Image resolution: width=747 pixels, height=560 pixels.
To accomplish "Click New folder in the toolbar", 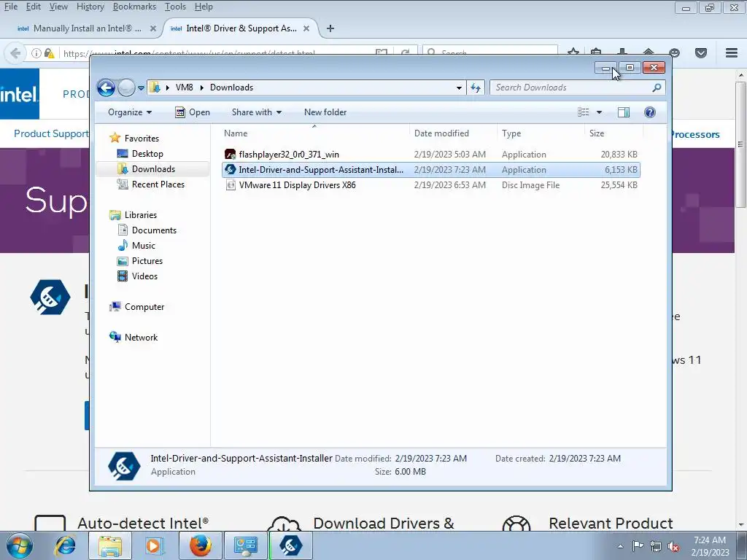I will tap(325, 112).
